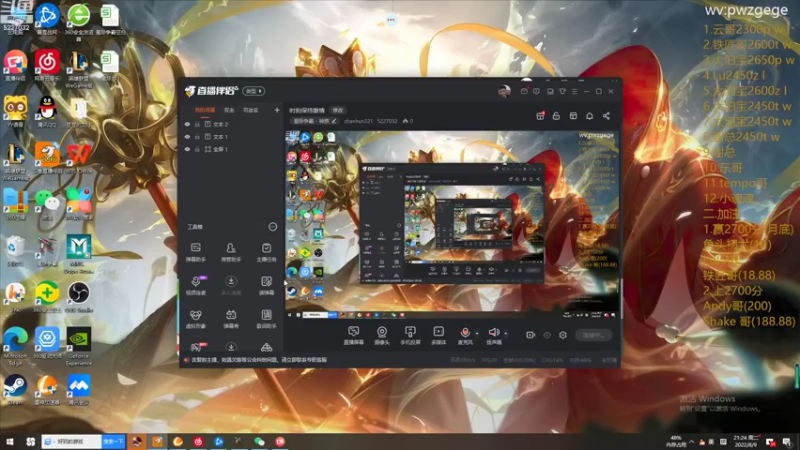Open the shop icon between lock and bell
Viewport: 800px width, 450px height.
(x=573, y=116)
